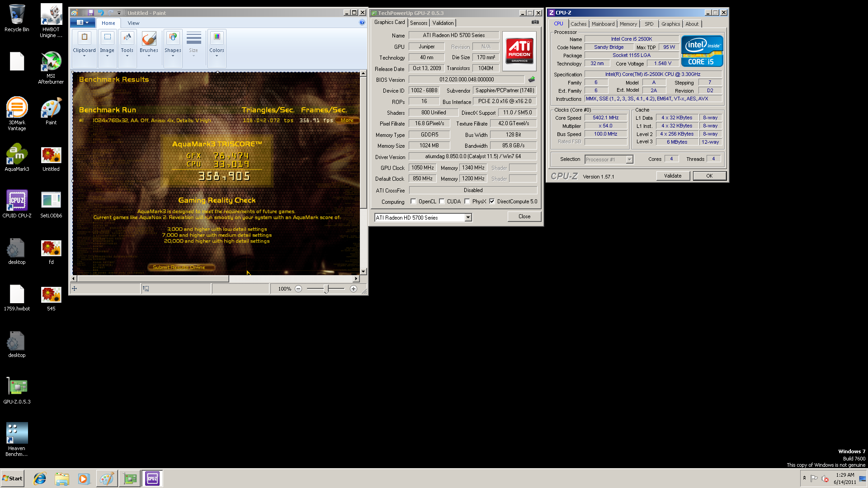Expand the ATI Radeon HD 5700 Series dropdown
Screen dimensions: 868x488
[468, 218]
